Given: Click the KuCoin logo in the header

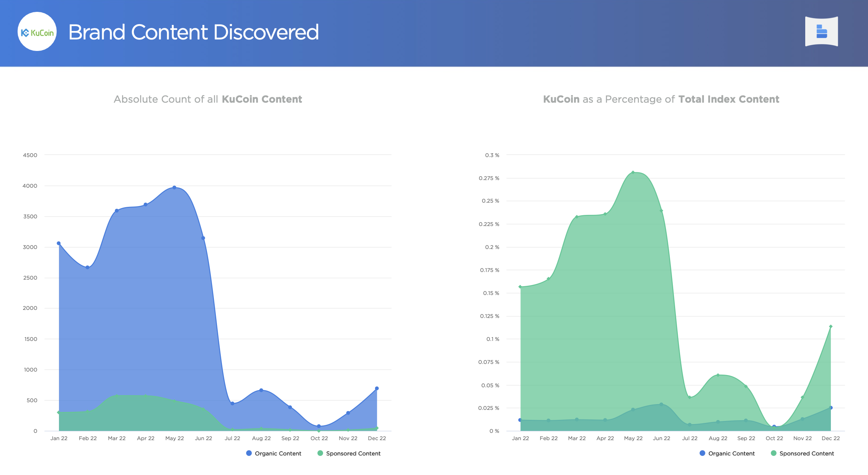Looking at the screenshot, I should 37,32.
